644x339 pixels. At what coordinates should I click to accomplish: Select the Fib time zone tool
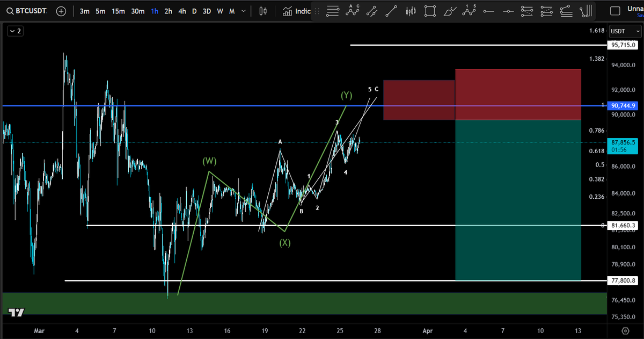586,10
